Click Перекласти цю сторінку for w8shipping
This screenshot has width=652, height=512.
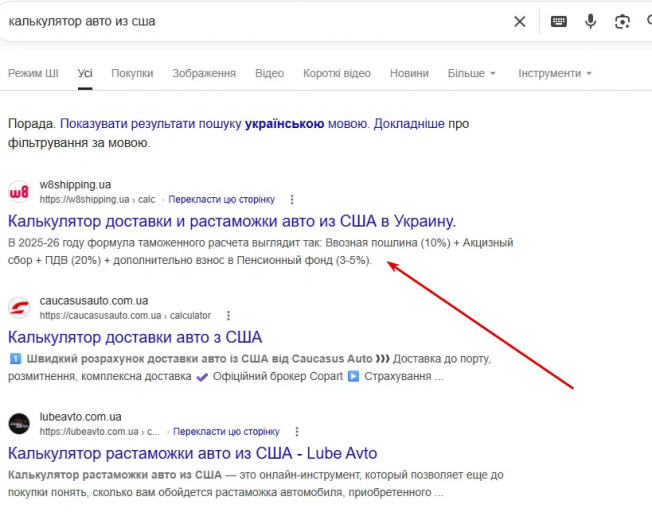click(x=222, y=200)
